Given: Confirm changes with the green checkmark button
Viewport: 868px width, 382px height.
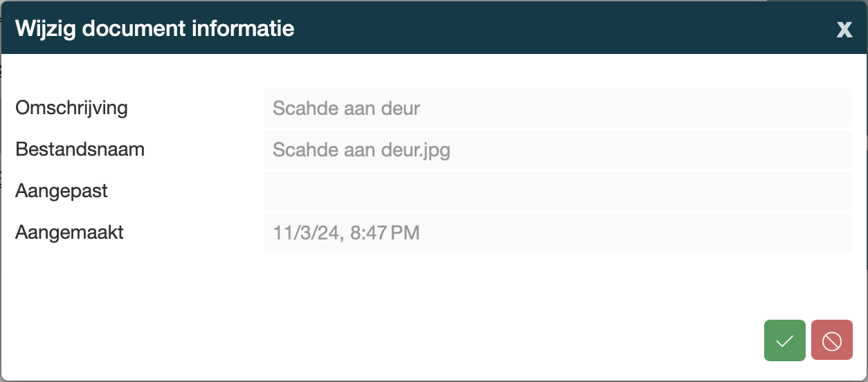Looking at the screenshot, I should [x=784, y=340].
